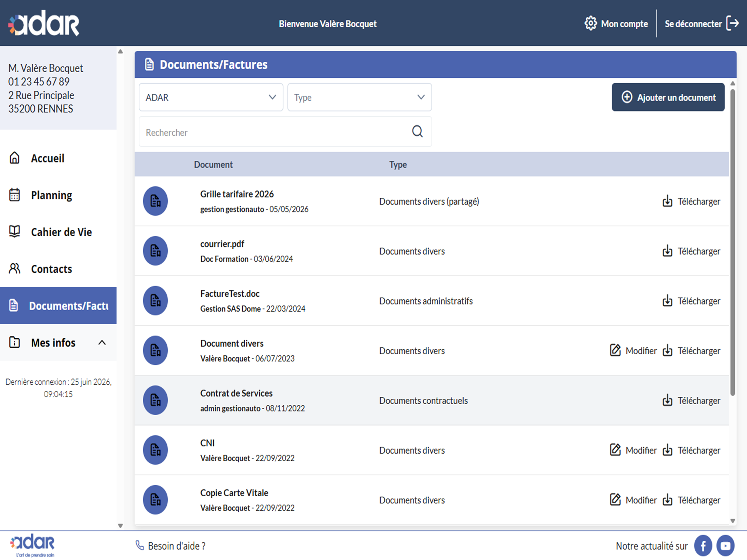
Task: Click the info file icon beside Mes infos
Action: click(x=14, y=342)
